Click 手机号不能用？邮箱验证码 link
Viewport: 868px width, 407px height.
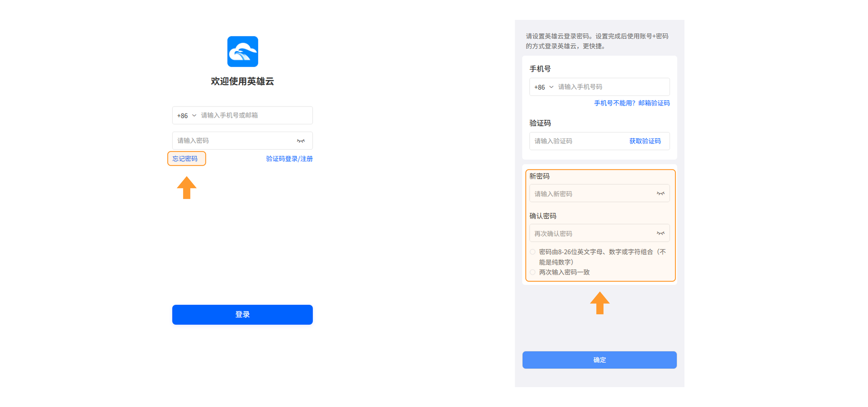pos(632,103)
